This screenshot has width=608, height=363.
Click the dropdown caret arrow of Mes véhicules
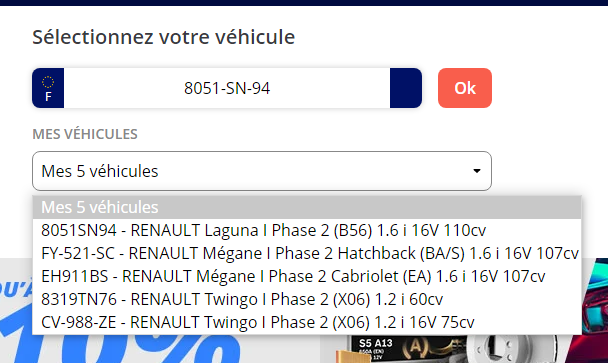477,171
